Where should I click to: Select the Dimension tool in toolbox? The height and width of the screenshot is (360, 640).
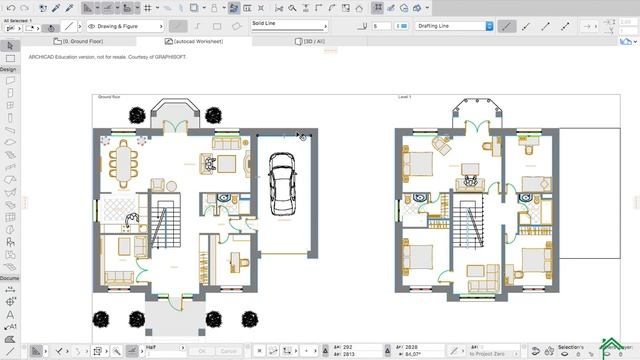click(x=10, y=289)
